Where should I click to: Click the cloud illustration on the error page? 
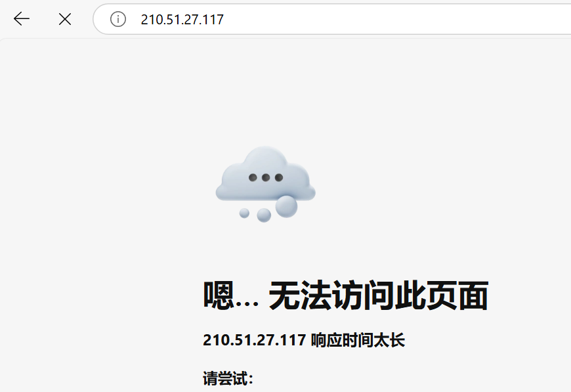(x=265, y=184)
